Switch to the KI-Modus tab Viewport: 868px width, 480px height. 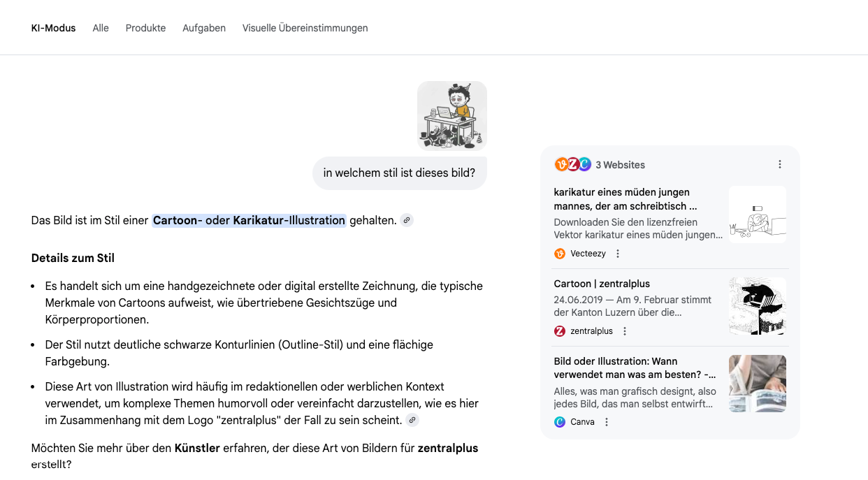tap(53, 28)
